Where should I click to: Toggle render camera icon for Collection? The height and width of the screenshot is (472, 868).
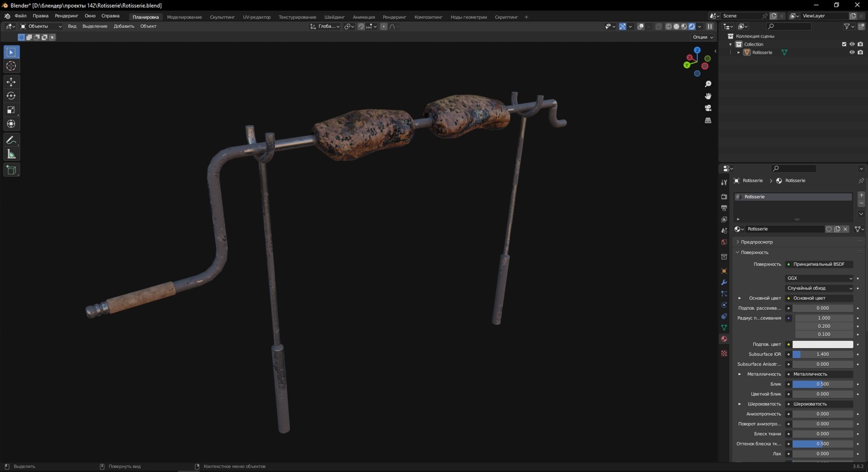pos(860,44)
